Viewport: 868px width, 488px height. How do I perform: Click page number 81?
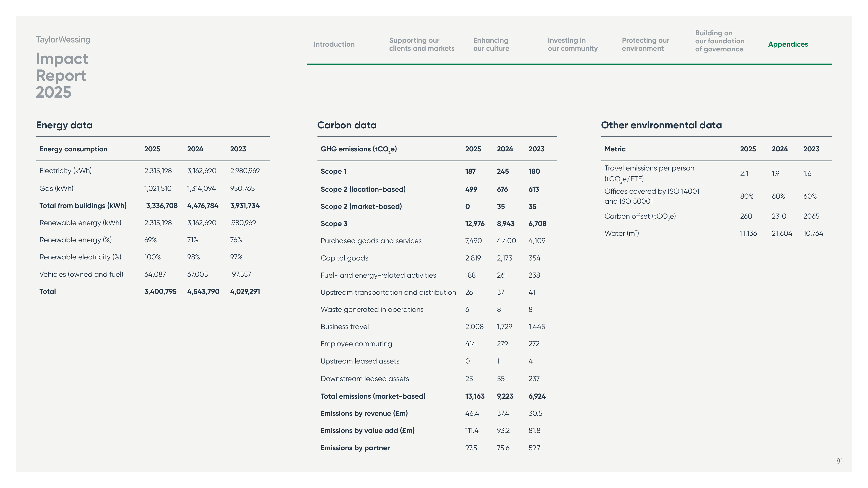click(839, 461)
